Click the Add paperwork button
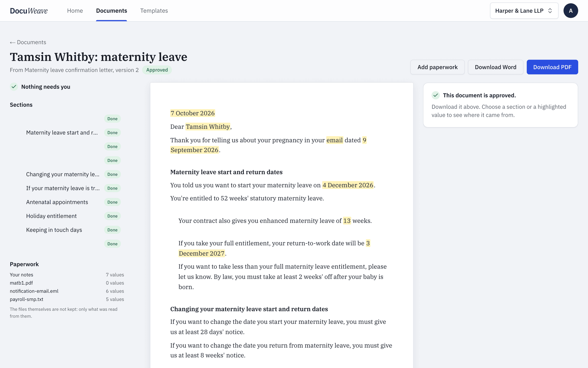The image size is (588, 368). (437, 67)
